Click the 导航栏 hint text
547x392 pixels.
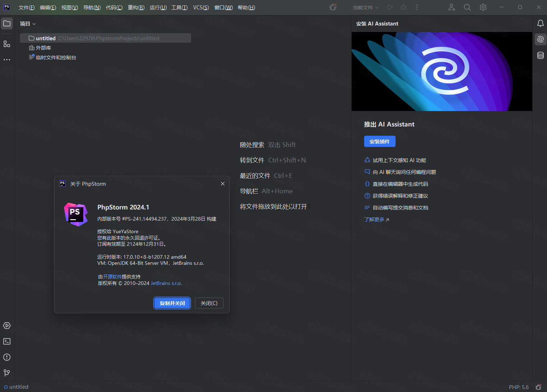point(249,191)
